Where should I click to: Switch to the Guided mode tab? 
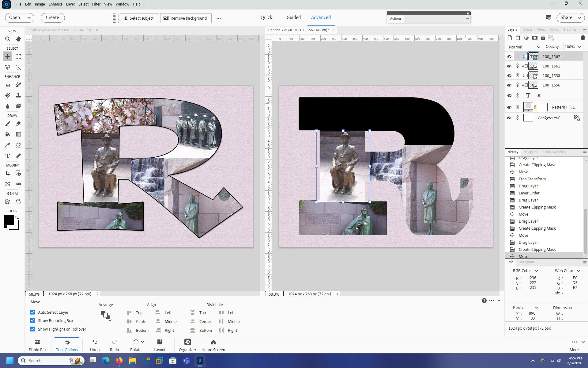click(x=293, y=17)
